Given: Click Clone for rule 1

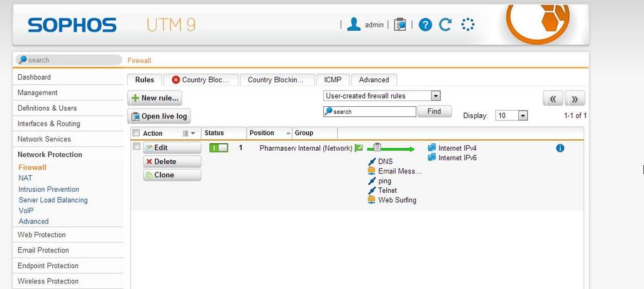Looking at the screenshot, I should point(172,175).
